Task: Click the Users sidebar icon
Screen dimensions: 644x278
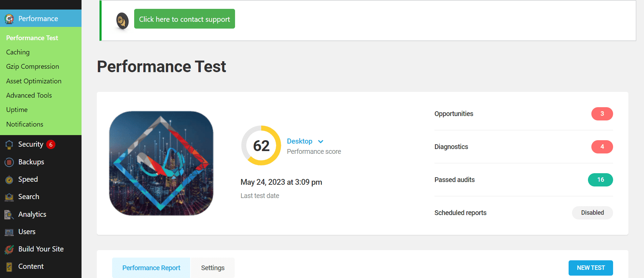Action: 9,232
